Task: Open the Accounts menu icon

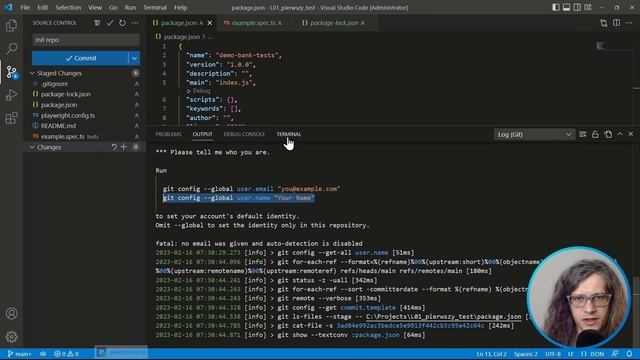Action: coord(11,313)
